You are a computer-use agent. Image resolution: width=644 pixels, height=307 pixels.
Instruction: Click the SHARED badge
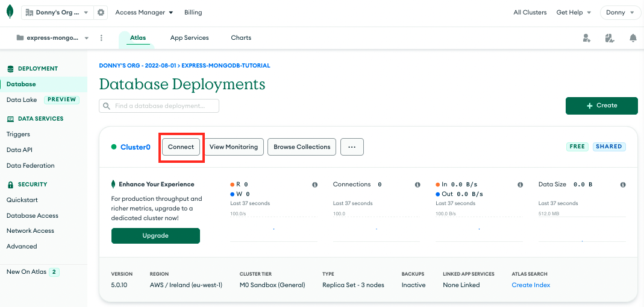(x=609, y=147)
